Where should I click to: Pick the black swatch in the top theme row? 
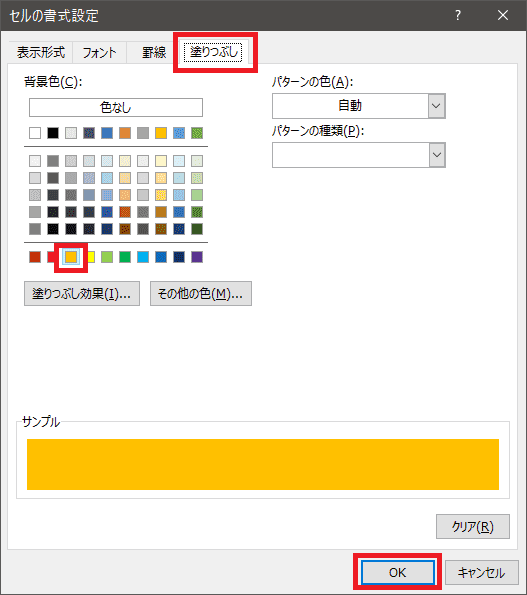(53, 133)
